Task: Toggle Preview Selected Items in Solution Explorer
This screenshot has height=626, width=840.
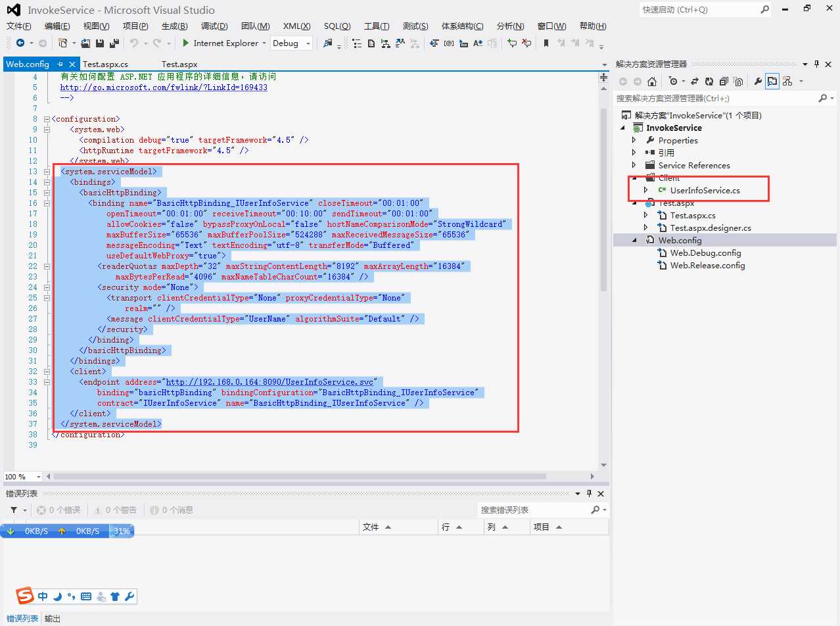Action: click(x=772, y=82)
